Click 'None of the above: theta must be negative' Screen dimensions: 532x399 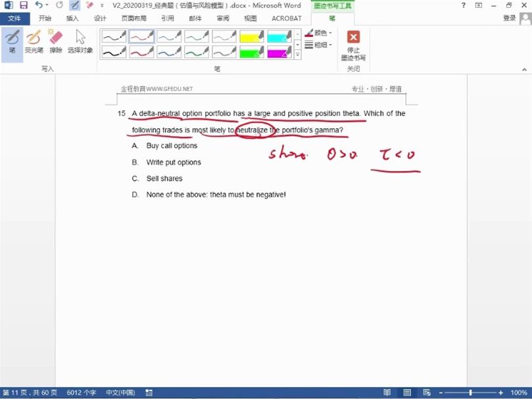pos(216,195)
